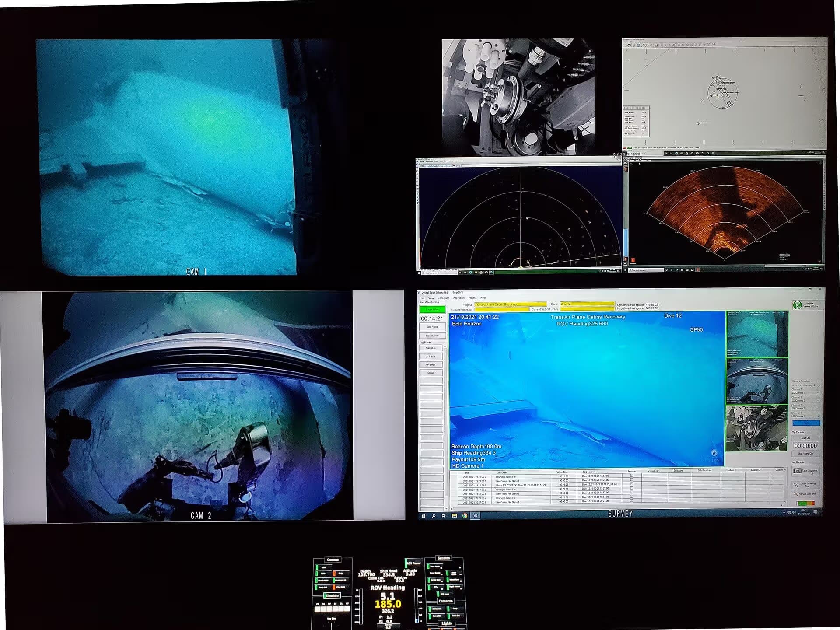
Task: Show hidden tray icons chevron
Action: 784,513
